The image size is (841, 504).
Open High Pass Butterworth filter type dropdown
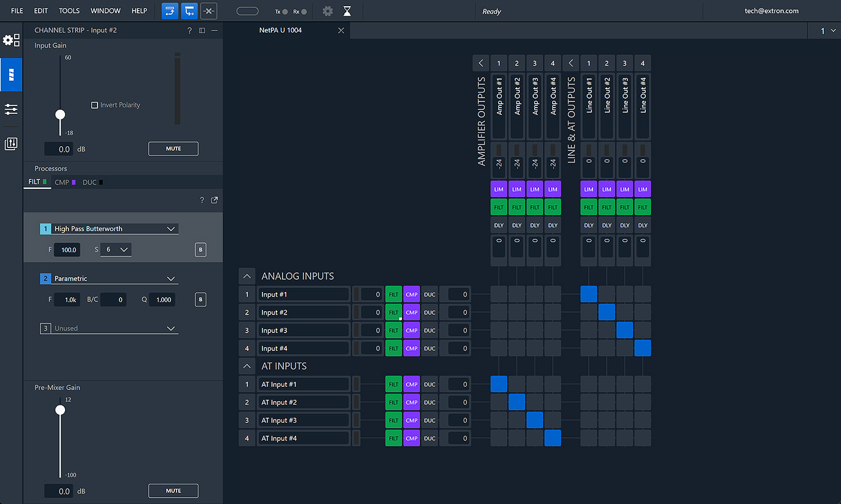coord(115,229)
